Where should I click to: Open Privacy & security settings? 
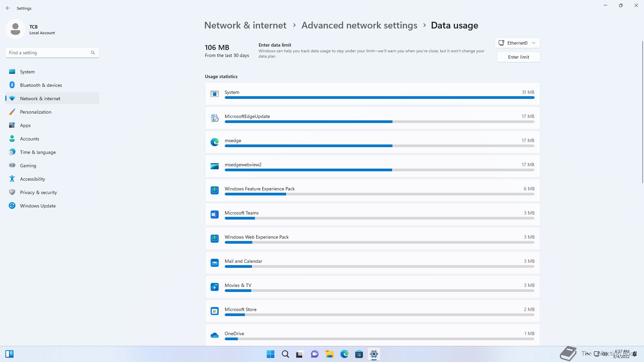38,192
